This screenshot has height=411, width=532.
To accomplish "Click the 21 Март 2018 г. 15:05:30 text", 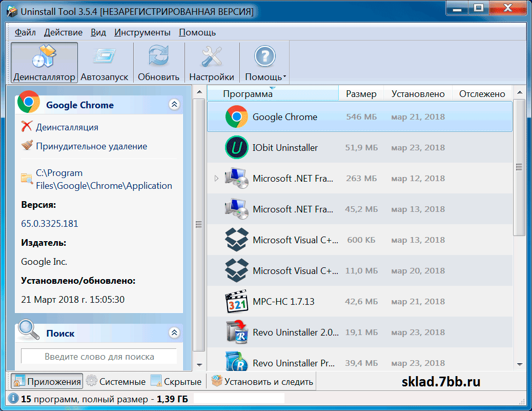I will (73, 299).
